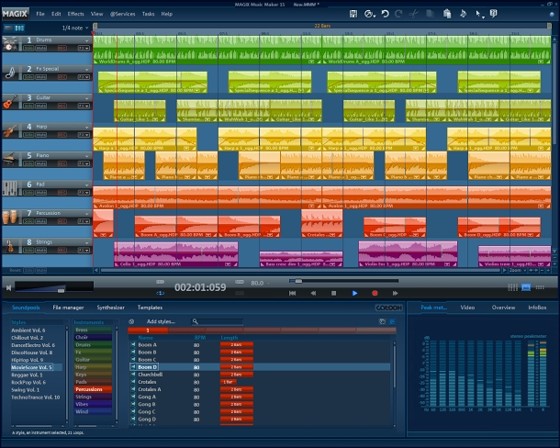Click the cube-shaped icon in toolbar

pyautogui.click(x=494, y=14)
